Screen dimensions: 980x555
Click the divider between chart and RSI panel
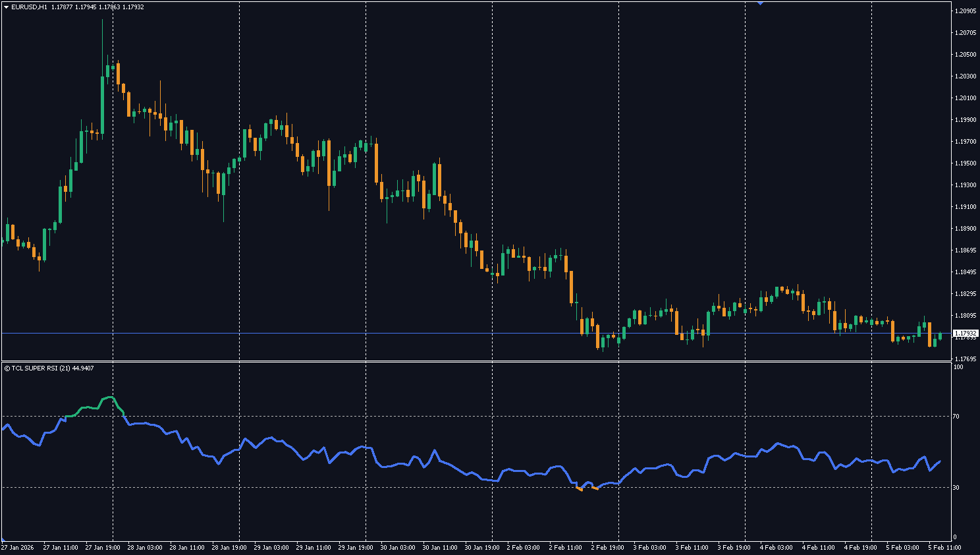(476, 361)
